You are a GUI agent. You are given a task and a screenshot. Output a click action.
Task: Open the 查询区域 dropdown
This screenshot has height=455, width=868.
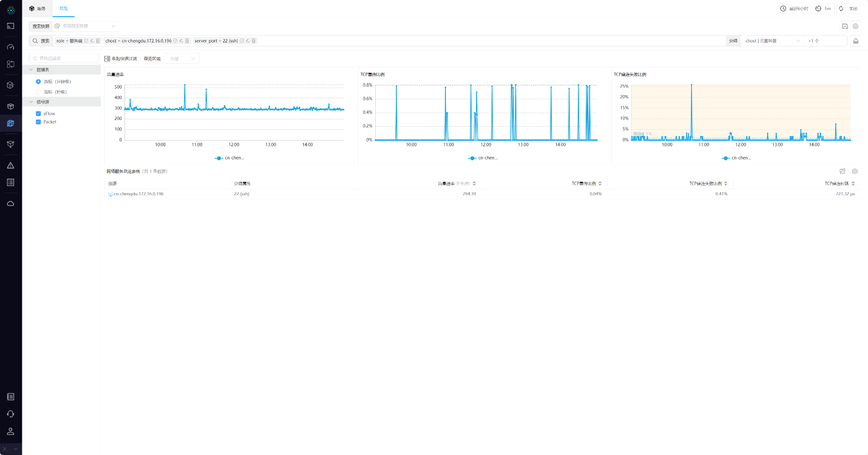pyautogui.click(x=182, y=59)
